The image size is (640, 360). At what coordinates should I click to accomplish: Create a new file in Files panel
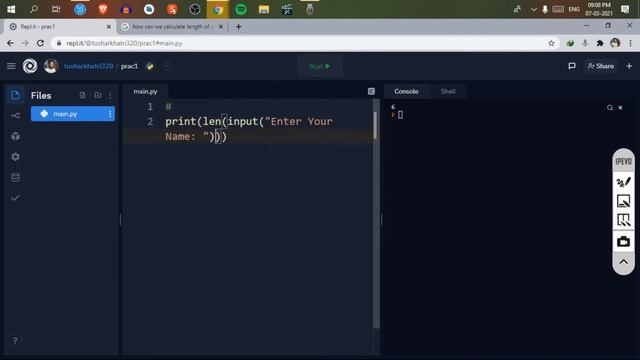coord(82,95)
